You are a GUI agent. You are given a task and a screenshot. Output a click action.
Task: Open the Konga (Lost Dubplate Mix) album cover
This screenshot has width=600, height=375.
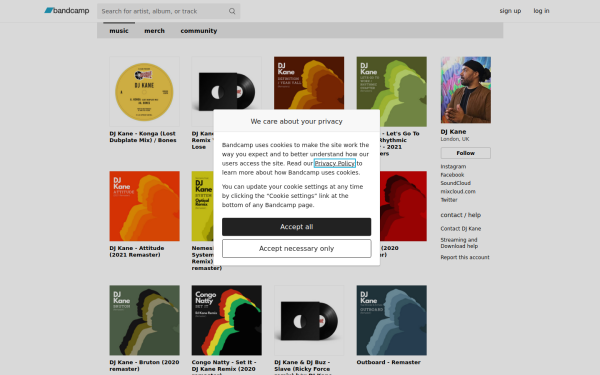(144, 91)
